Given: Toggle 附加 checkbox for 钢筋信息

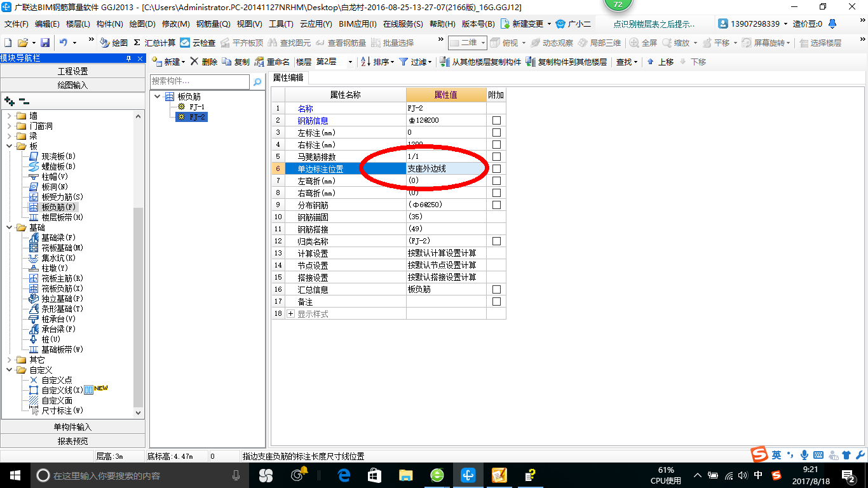Looking at the screenshot, I should [x=496, y=120].
